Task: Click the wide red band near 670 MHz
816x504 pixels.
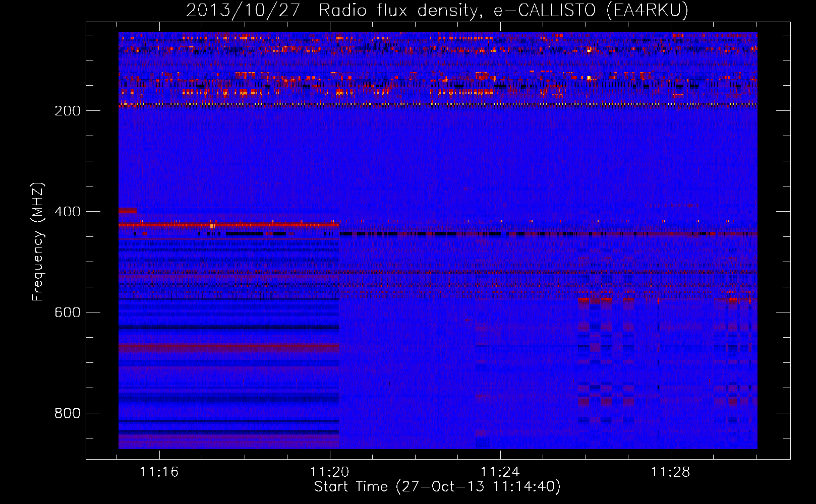Action: point(227,347)
